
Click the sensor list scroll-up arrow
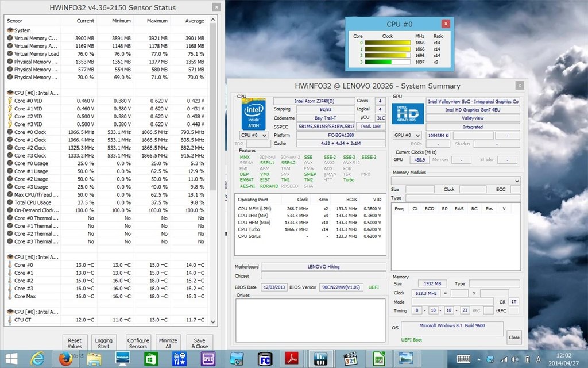tap(213, 20)
